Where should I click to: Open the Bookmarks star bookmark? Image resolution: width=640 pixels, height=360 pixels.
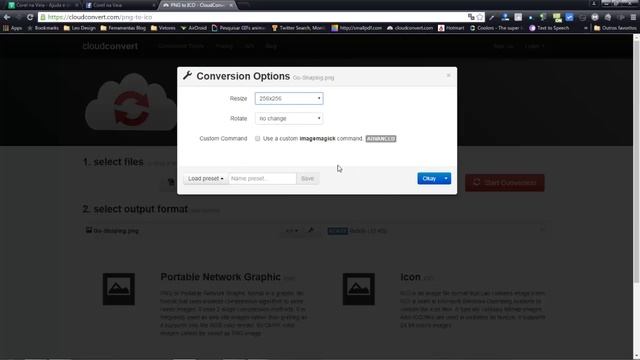click(43, 28)
